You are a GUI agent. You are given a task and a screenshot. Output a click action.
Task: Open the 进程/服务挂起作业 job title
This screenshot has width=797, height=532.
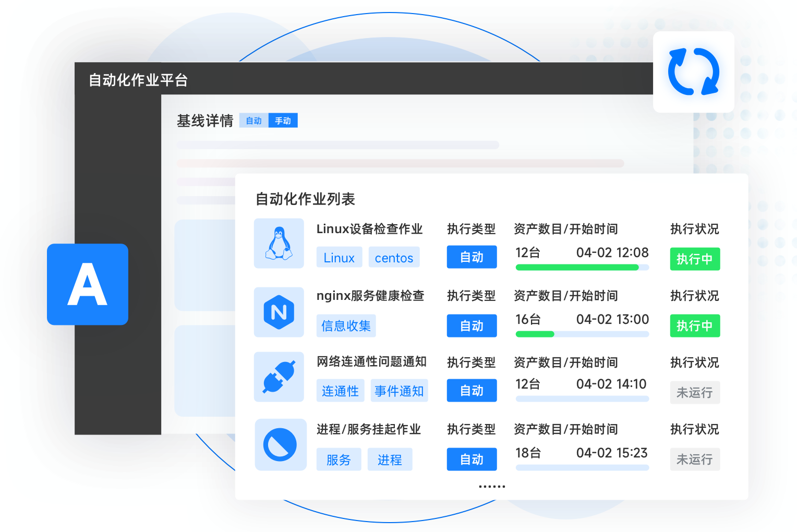[368, 429]
